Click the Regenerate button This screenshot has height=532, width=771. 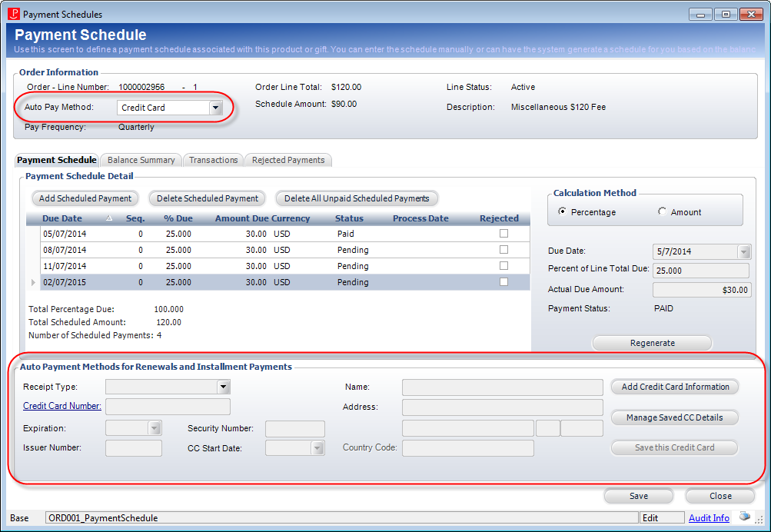pyautogui.click(x=652, y=343)
